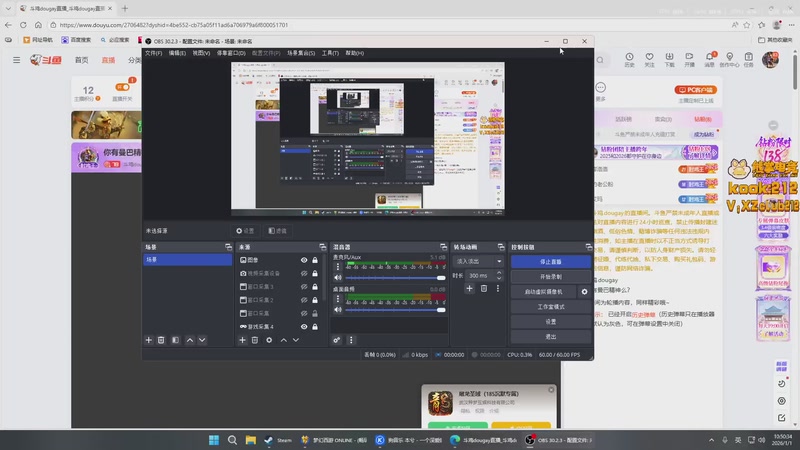This screenshot has width=800, height=450.
Task: Open the mixer toolbar three-dot menu
Action: [351, 340]
